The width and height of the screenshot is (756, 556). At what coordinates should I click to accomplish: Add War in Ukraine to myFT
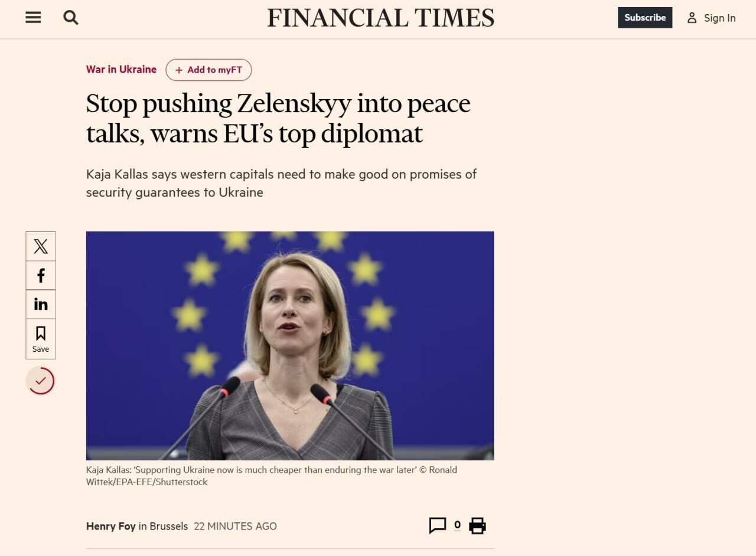[x=208, y=70]
